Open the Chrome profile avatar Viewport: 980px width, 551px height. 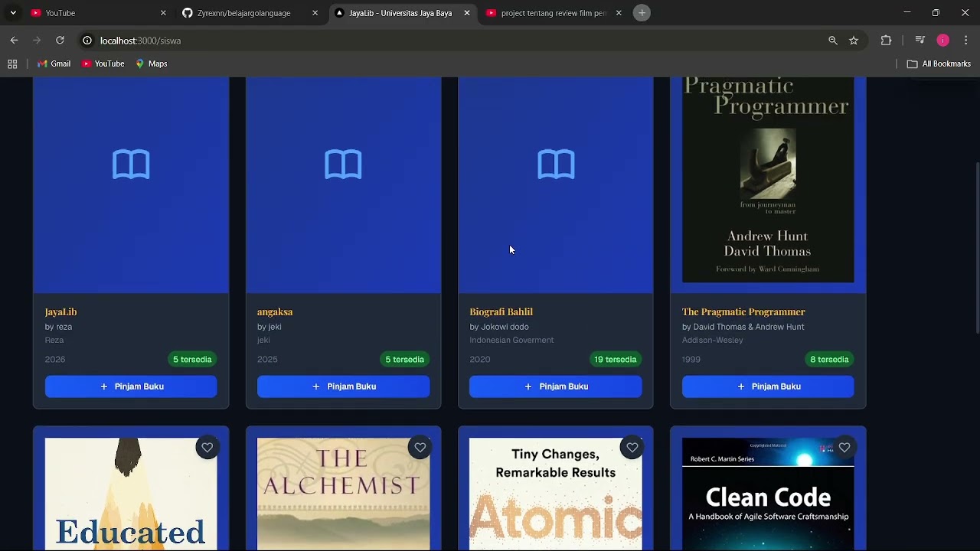[x=943, y=41]
